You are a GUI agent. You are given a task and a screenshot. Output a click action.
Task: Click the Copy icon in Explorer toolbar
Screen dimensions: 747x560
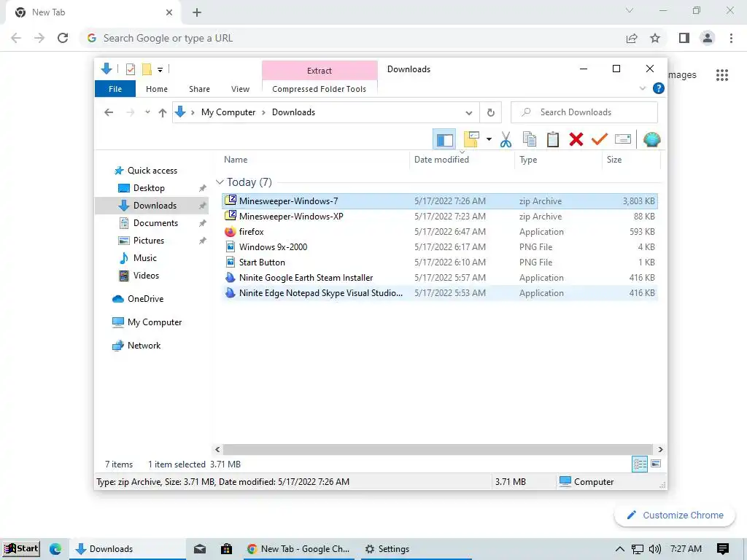click(530, 139)
